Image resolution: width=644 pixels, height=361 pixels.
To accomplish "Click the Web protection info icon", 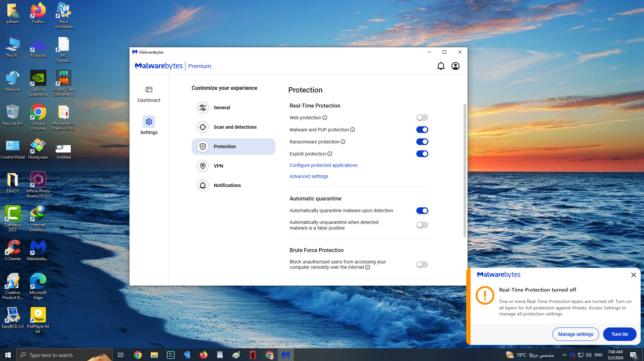I will (x=325, y=118).
